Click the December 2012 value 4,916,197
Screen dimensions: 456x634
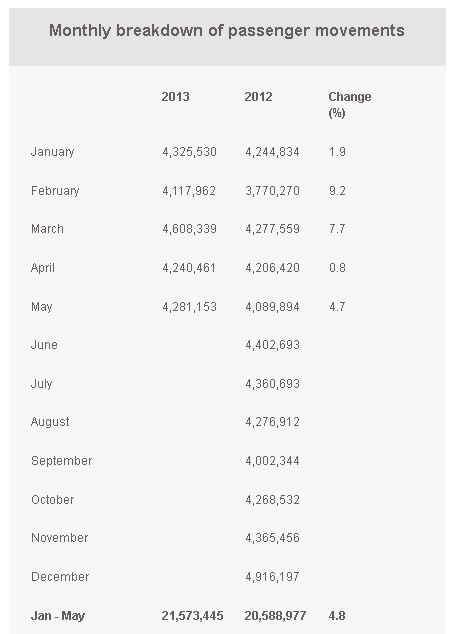pyautogui.click(x=272, y=577)
